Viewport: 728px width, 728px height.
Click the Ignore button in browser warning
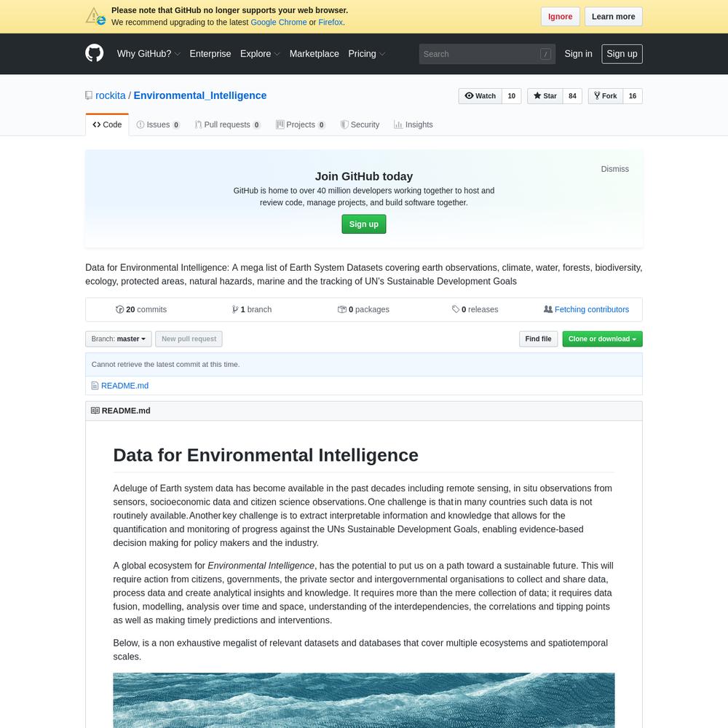561,17
